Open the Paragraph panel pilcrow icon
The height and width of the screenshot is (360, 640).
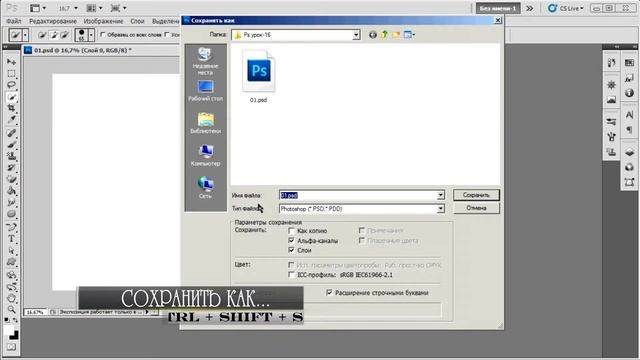pyautogui.click(x=629, y=130)
